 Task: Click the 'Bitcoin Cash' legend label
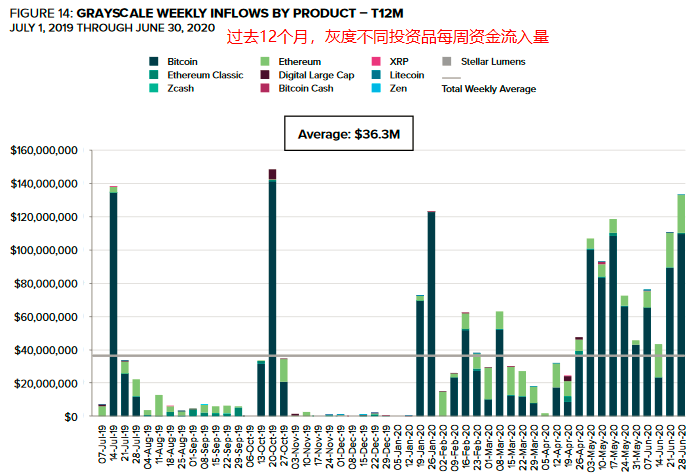tap(306, 88)
